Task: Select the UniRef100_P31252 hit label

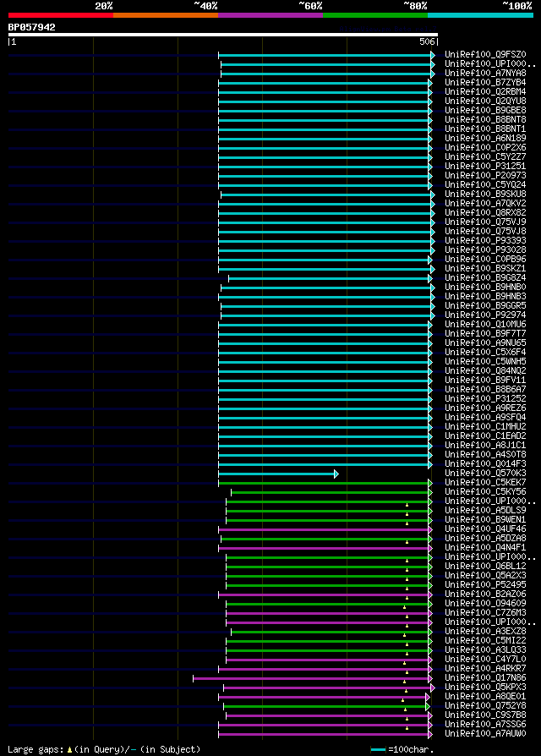Action: (485, 399)
